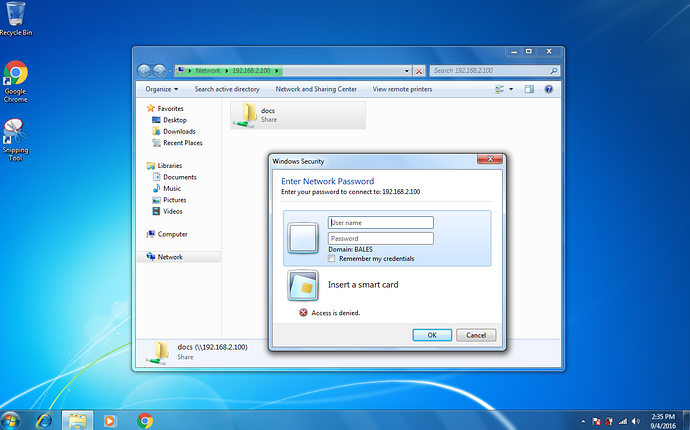The width and height of the screenshot is (690, 430).
Task: Click the Access is denied error icon
Action: coord(303,313)
